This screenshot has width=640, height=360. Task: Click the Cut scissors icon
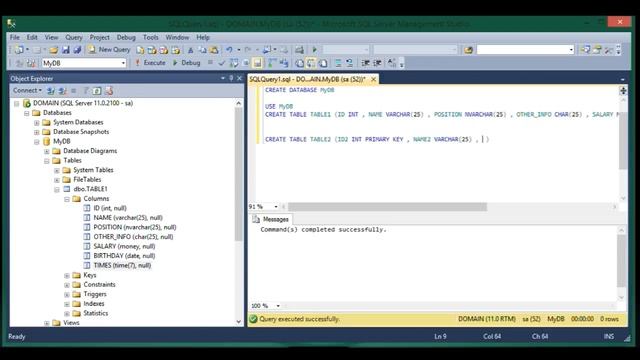point(190,50)
